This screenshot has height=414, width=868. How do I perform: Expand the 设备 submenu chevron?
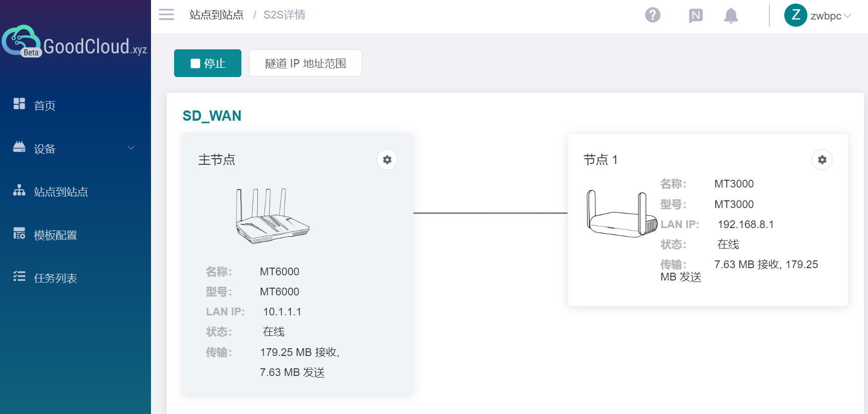131,148
